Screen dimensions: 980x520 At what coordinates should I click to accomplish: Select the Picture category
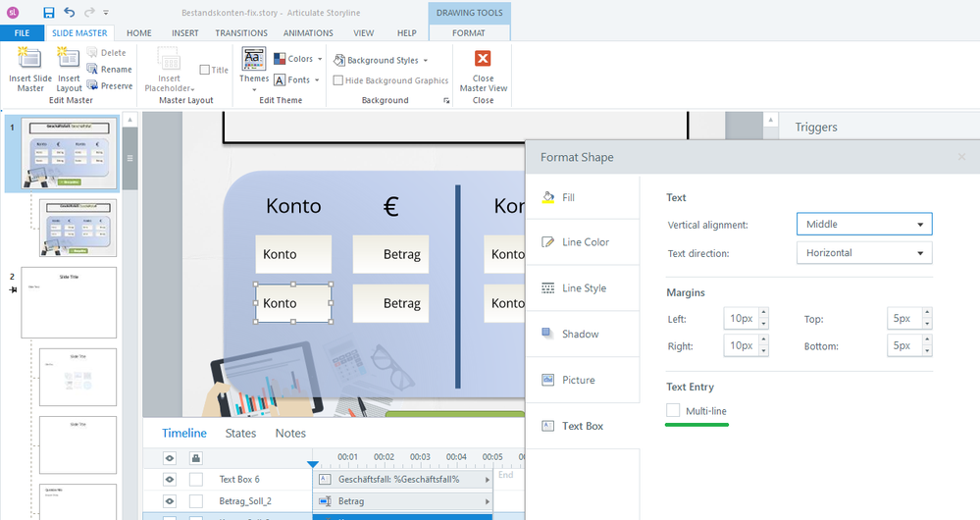[583, 380]
